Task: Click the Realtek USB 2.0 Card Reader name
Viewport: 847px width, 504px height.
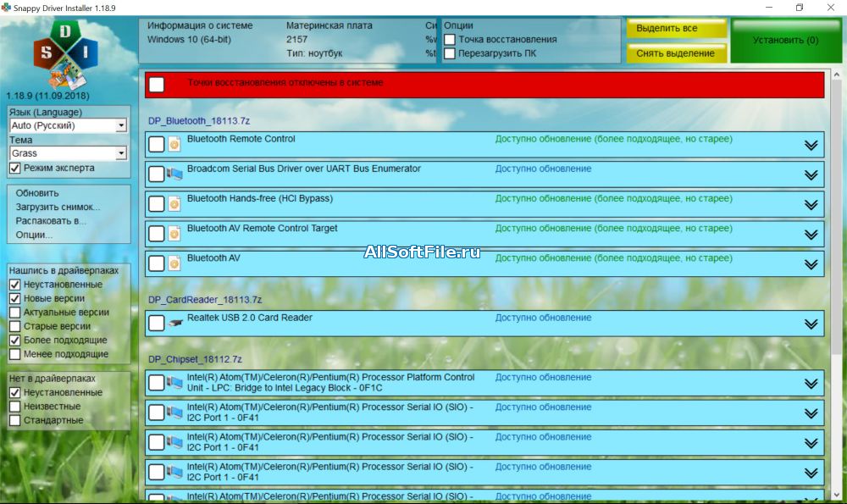Action: (250, 318)
